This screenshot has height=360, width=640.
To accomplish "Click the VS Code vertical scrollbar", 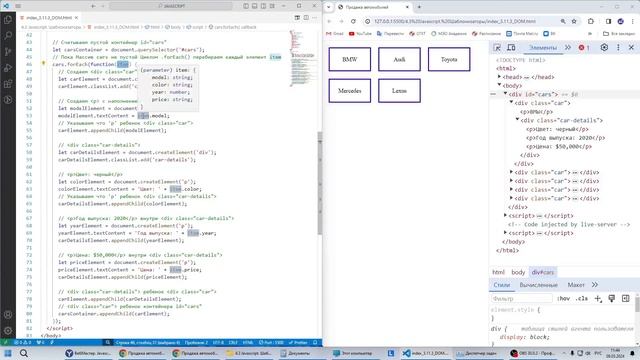I will point(320,184).
